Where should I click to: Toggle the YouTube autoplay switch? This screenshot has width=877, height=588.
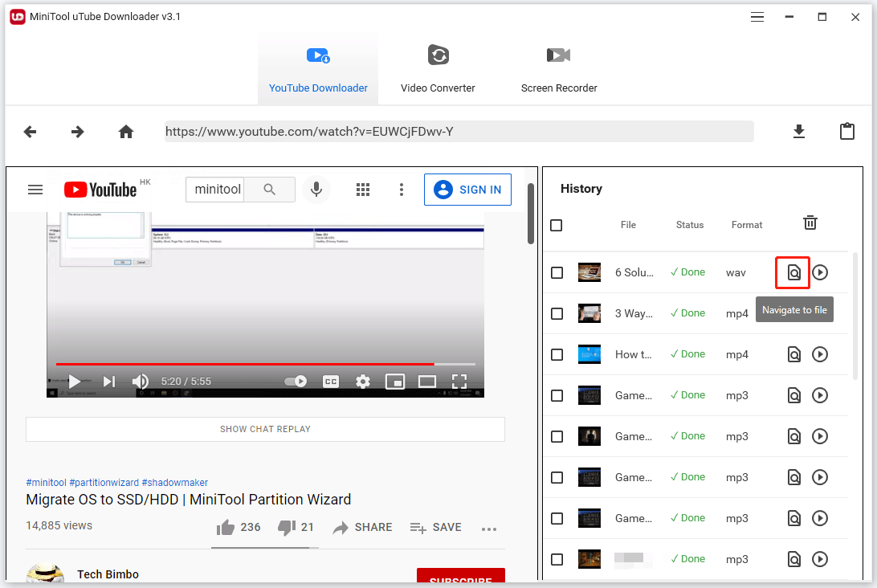pyautogui.click(x=296, y=382)
